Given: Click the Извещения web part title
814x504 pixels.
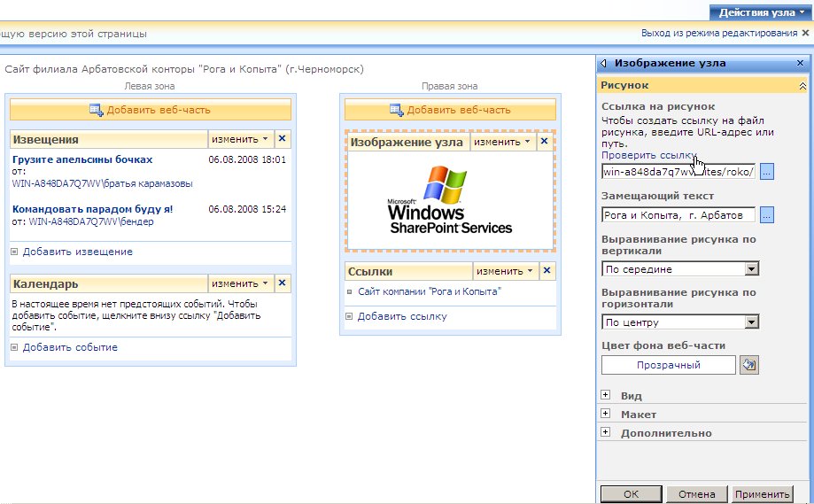Looking at the screenshot, I should tap(46, 140).
